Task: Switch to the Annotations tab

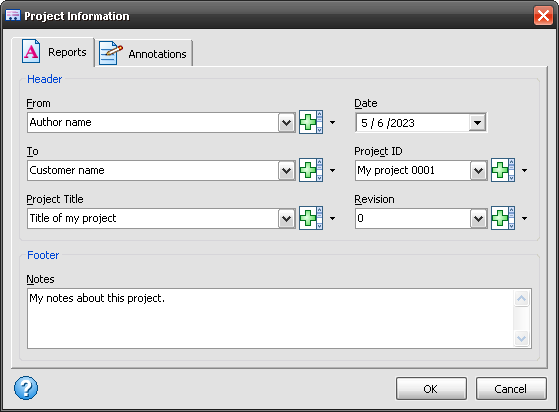Action: (x=144, y=53)
